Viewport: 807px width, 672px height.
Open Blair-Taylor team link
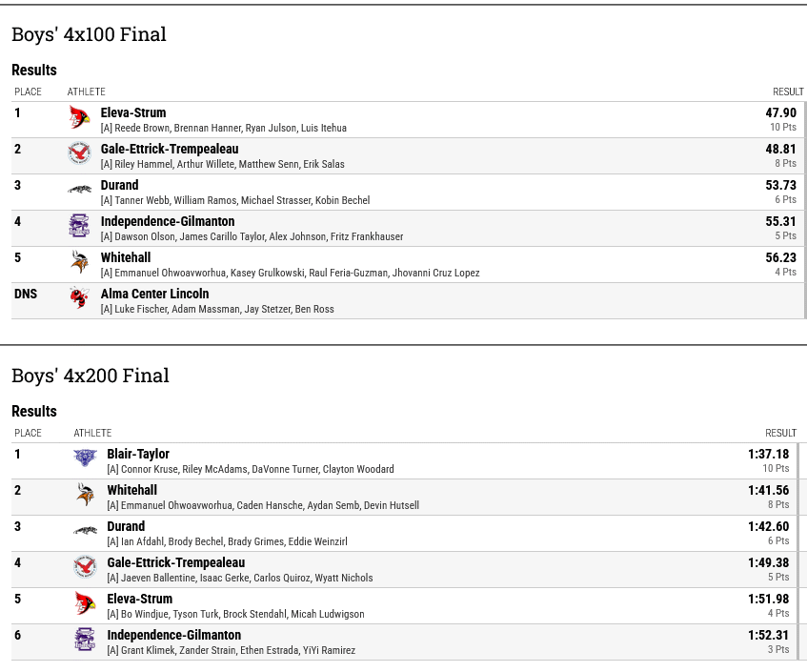pos(138,454)
